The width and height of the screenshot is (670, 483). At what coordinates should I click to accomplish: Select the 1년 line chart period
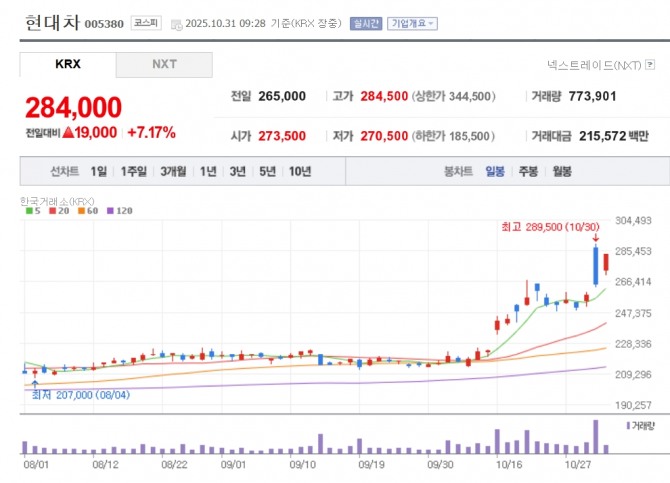click(208, 171)
